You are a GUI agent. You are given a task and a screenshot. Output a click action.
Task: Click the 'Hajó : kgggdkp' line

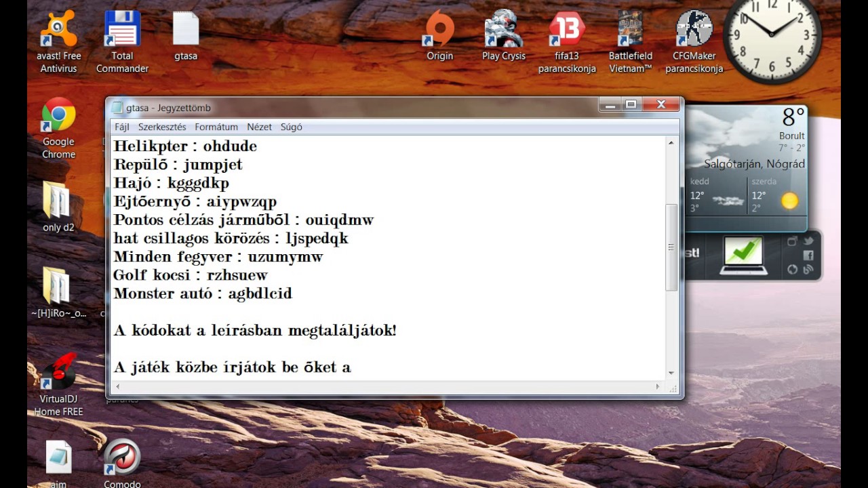tap(171, 183)
